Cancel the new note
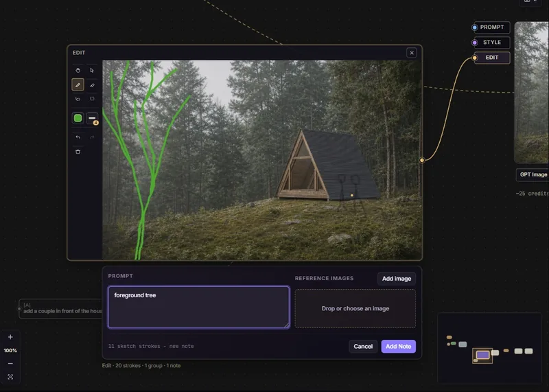The image size is (549, 392). coord(363,346)
